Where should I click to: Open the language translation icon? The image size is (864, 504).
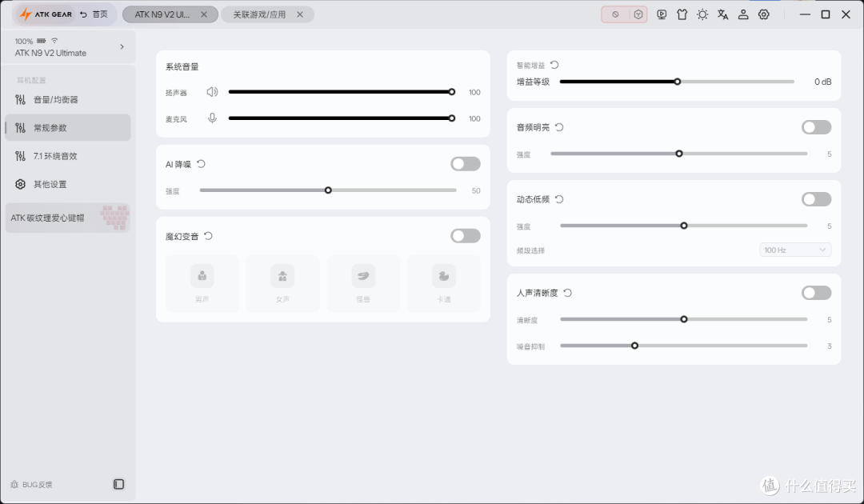tap(723, 15)
